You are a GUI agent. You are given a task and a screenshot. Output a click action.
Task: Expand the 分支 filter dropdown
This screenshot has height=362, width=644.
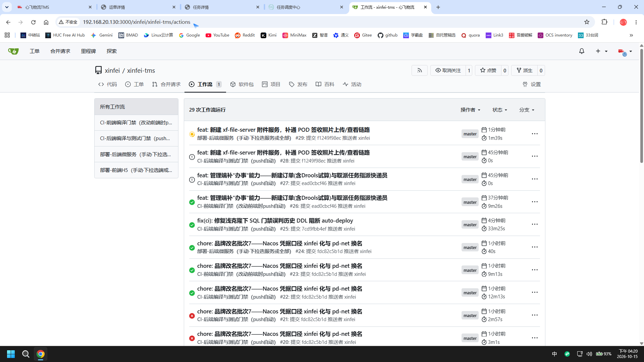point(527,110)
